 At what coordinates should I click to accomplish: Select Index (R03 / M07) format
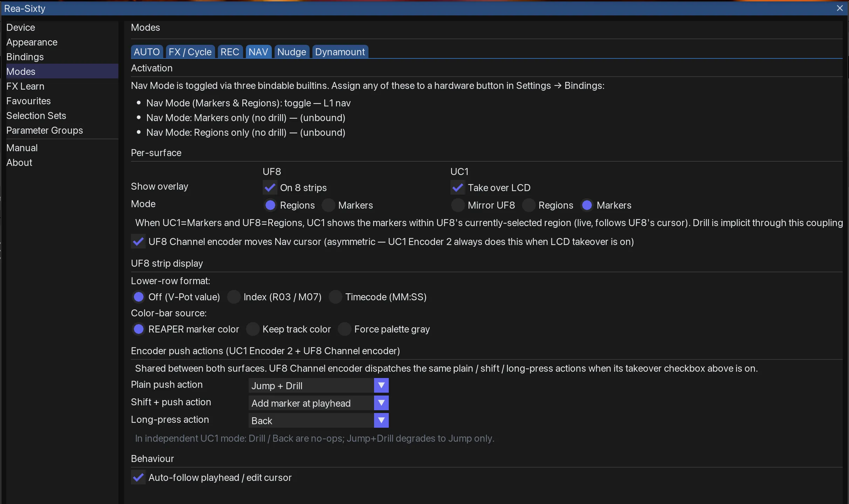pyautogui.click(x=234, y=297)
